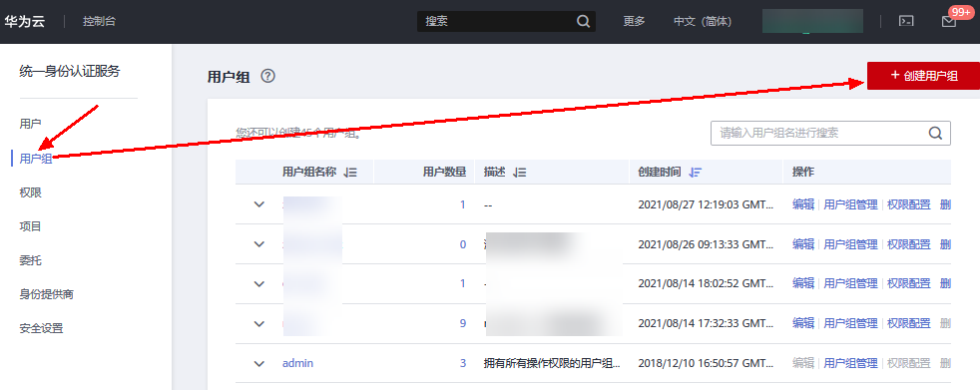
Task: Click magnifier icon in user group search box
Action: click(x=935, y=133)
